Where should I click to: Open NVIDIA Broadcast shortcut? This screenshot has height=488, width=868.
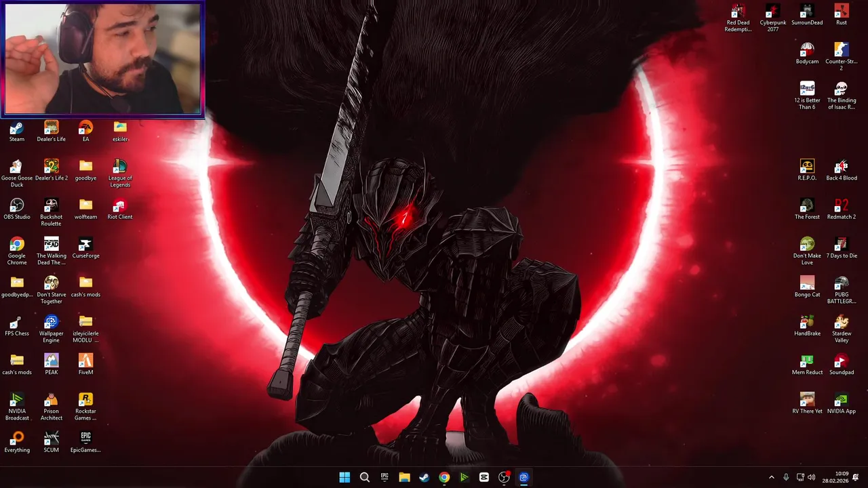click(x=17, y=407)
